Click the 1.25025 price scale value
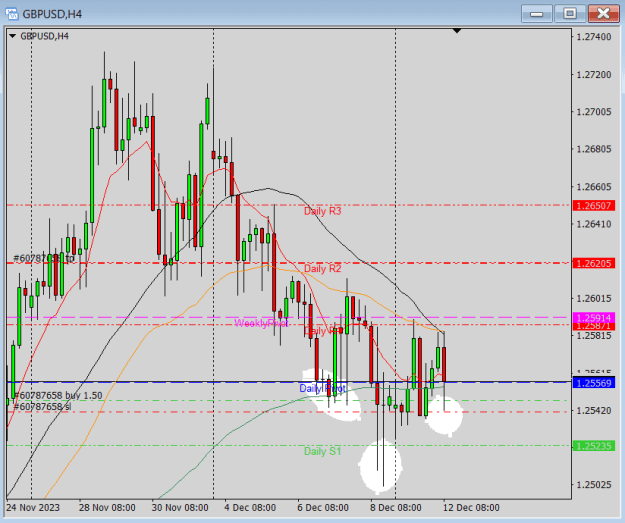625x523 pixels. 594,485
